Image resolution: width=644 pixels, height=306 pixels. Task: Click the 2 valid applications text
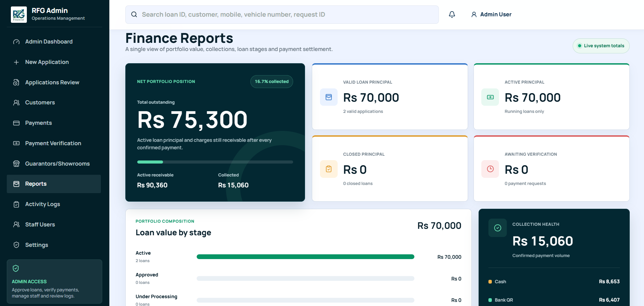pyautogui.click(x=363, y=112)
